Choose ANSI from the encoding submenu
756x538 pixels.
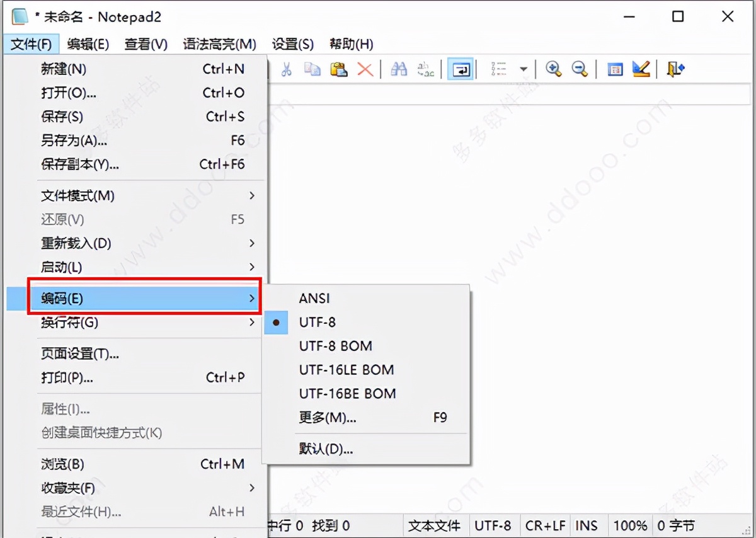tap(313, 299)
